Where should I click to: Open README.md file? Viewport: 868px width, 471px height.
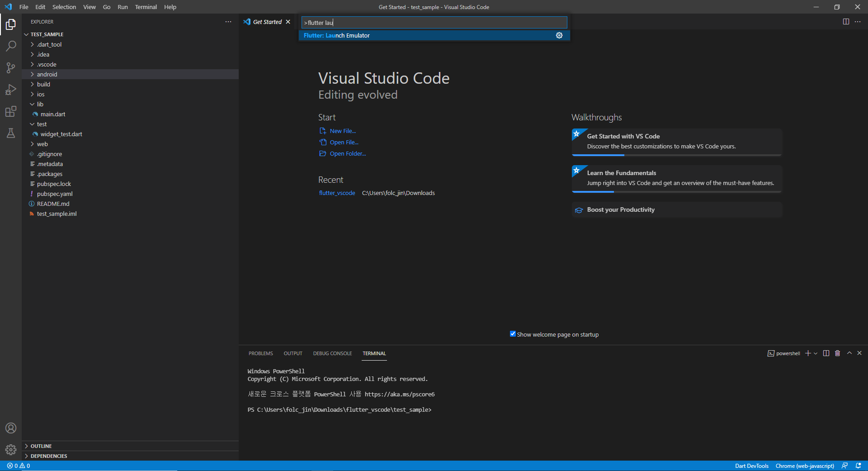(x=53, y=204)
